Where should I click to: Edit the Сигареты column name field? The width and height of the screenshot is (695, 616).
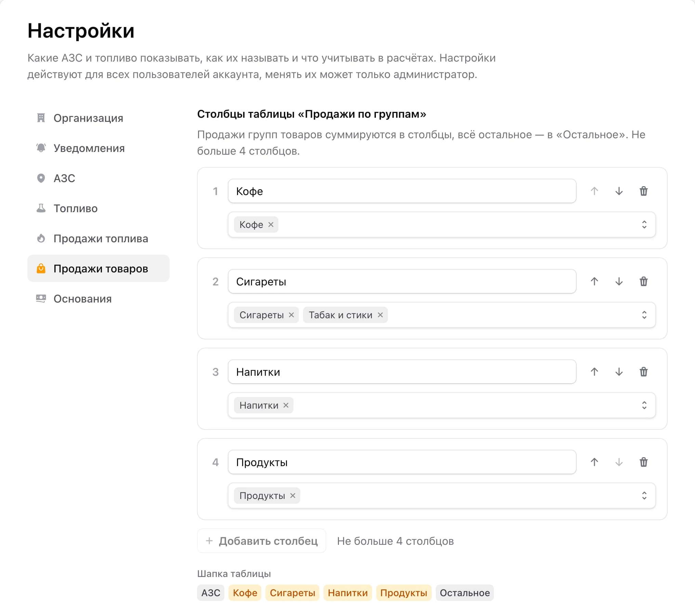[402, 281]
